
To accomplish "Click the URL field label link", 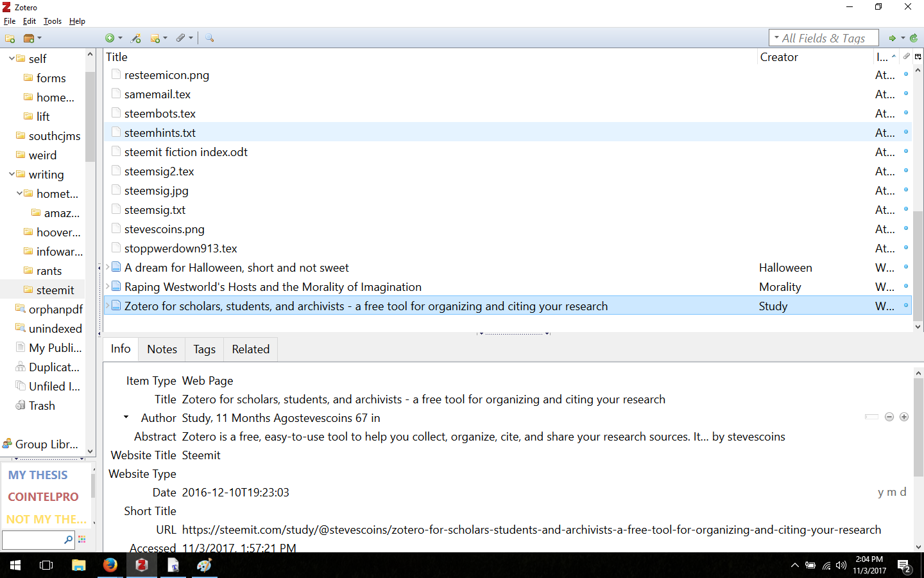I will click(166, 530).
